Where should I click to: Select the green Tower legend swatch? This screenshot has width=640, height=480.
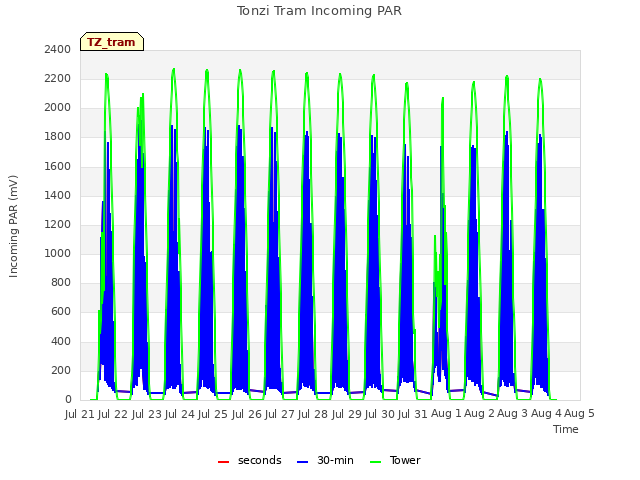[x=375, y=462]
